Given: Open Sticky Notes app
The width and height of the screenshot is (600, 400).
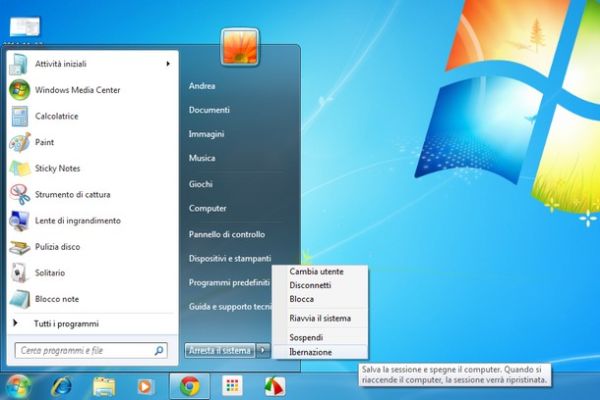Looking at the screenshot, I should tap(57, 168).
